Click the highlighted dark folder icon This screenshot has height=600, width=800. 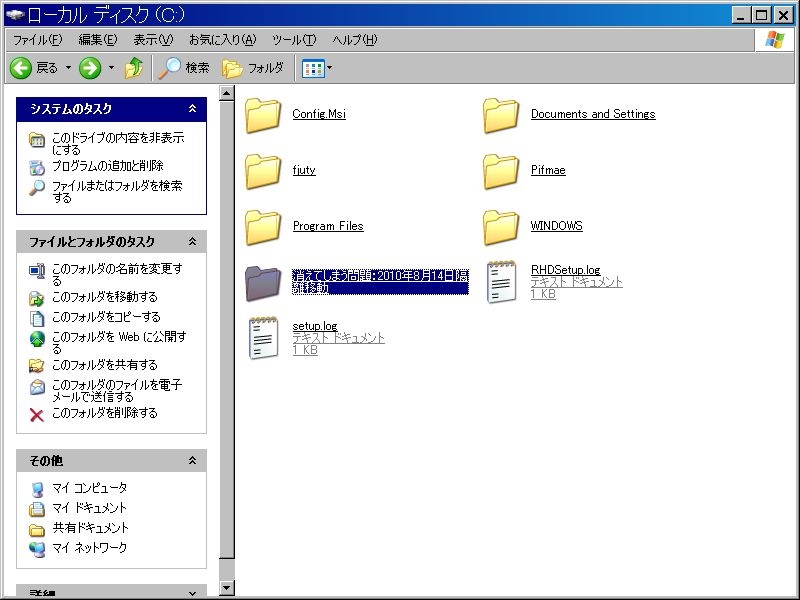click(x=263, y=284)
